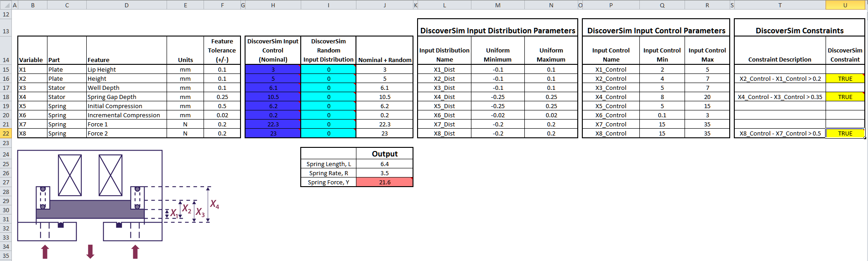
Task: Select the row 15 header
Action: (x=6, y=69)
